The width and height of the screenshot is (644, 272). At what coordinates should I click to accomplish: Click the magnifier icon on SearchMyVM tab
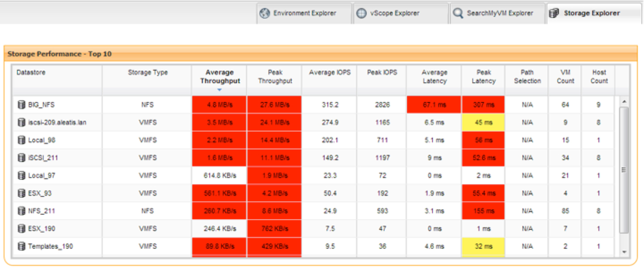[x=458, y=13]
